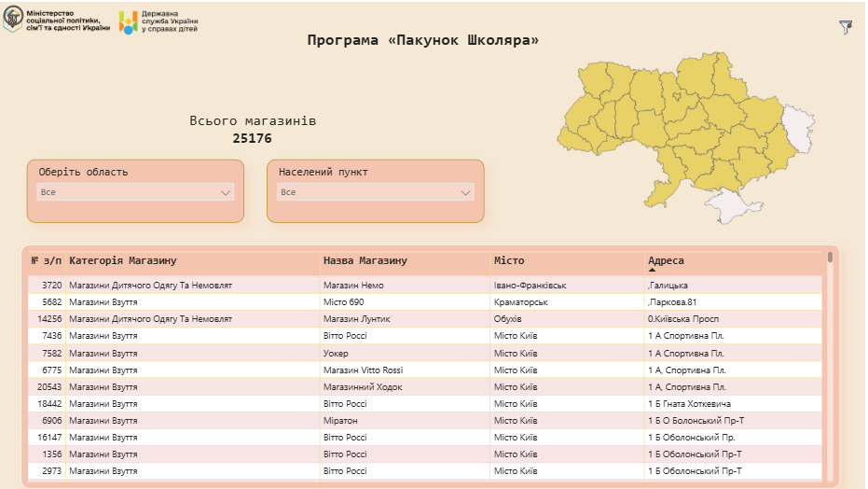The width and height of the screenshot is (868, 489).
Task: Click the total stores count 25176
Action: point(253,138)
